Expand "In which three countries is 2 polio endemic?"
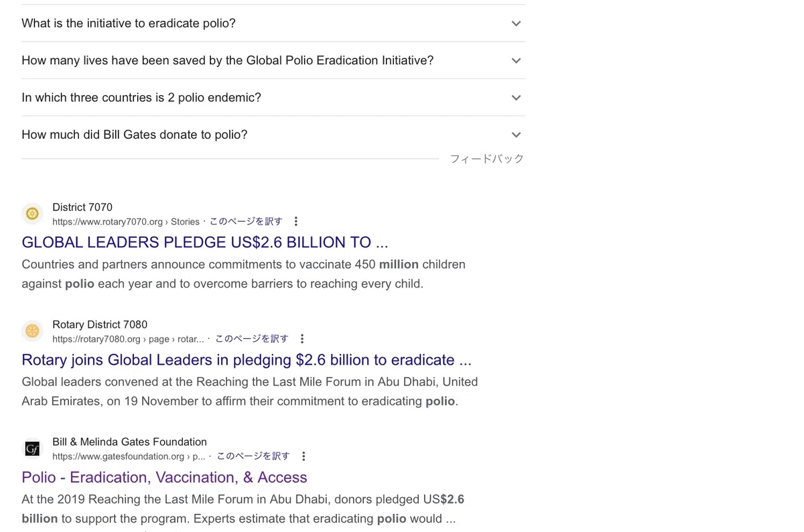 pyautogui.click(x=273, y=98)
